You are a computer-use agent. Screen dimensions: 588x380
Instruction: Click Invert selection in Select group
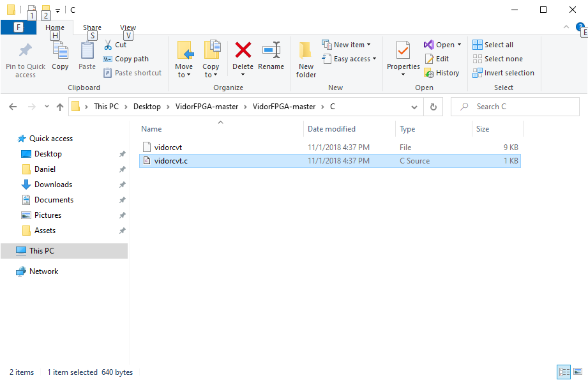coord(503,73)
